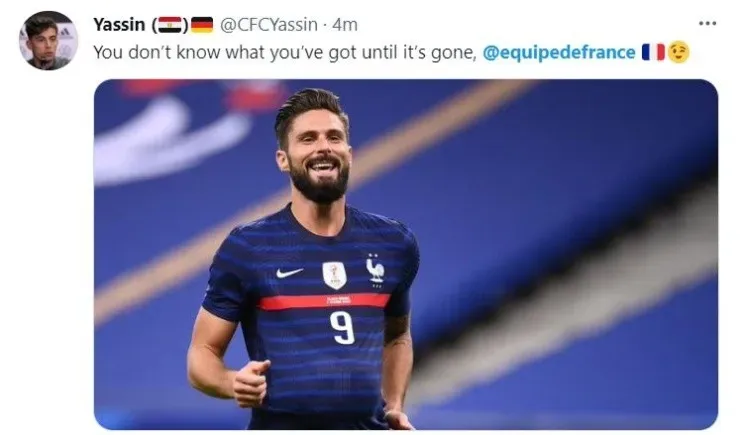Click the 4m tweet timestamp
Screen dimensions: 740x435
point(345,25)
